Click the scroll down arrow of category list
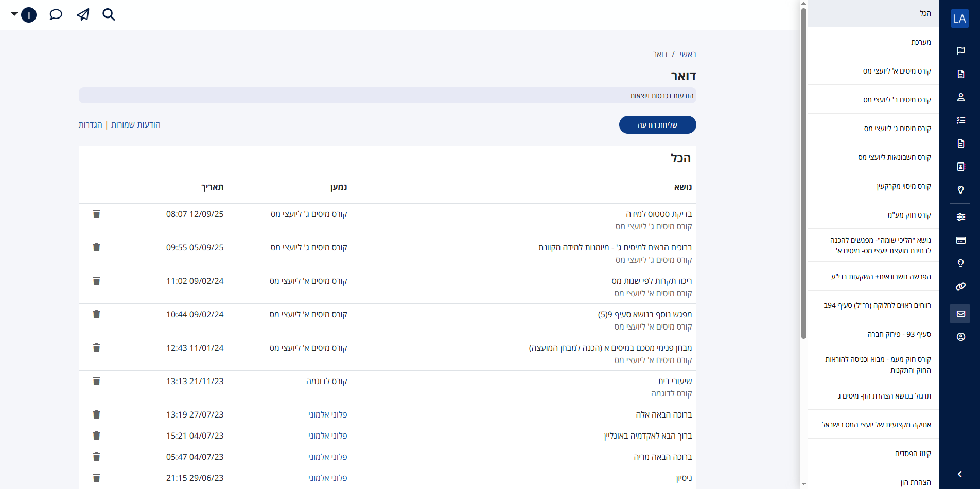This screenshot has height=489, width=980. click(803, 484)
